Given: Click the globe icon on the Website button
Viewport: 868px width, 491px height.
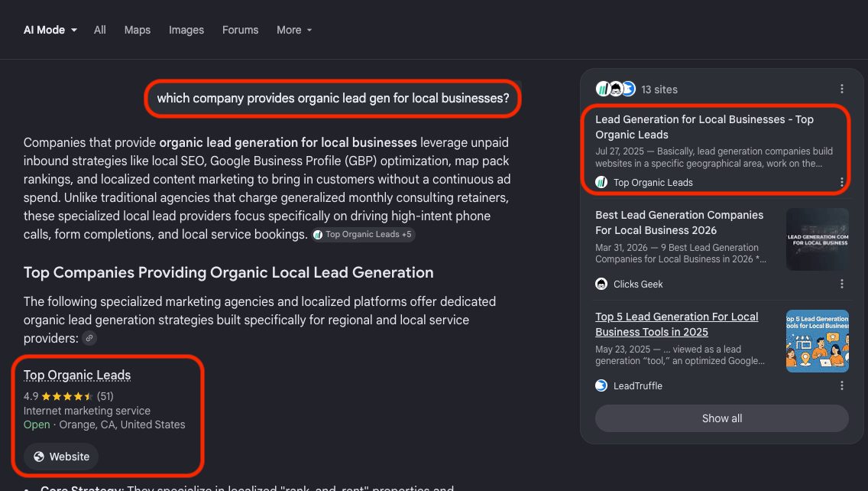Looking at the screenshot, I should 39,457.
